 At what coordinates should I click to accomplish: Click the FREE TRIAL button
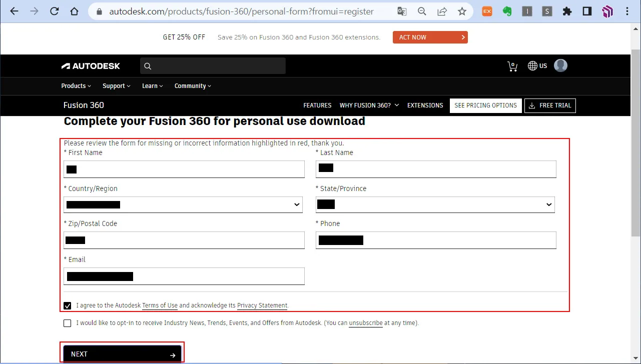click(550, 105)
